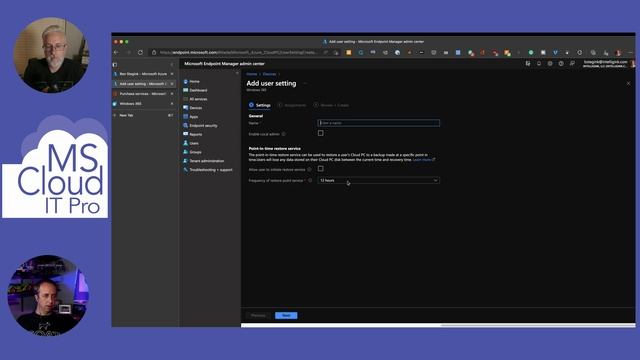Close the Purchase services vertical tab
The width and height of the screenshot is (640, 360).
172,93
